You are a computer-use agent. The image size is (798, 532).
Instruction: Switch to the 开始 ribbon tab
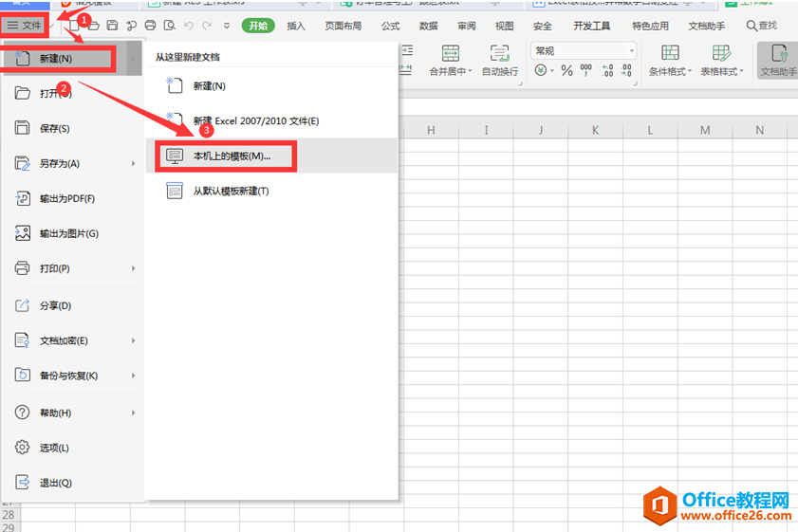(258, 26)
